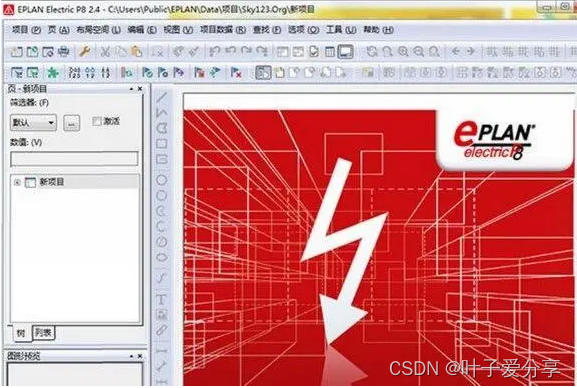Open the 编辑(E) menu
The image size is (577, 388).
(142, 30)
